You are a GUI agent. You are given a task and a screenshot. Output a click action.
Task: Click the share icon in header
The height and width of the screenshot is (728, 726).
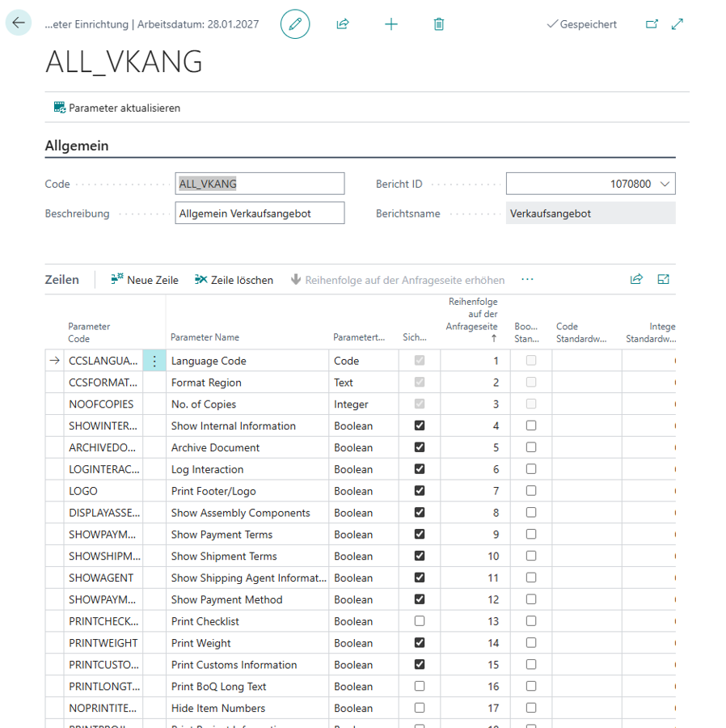[x=343, y=24]
